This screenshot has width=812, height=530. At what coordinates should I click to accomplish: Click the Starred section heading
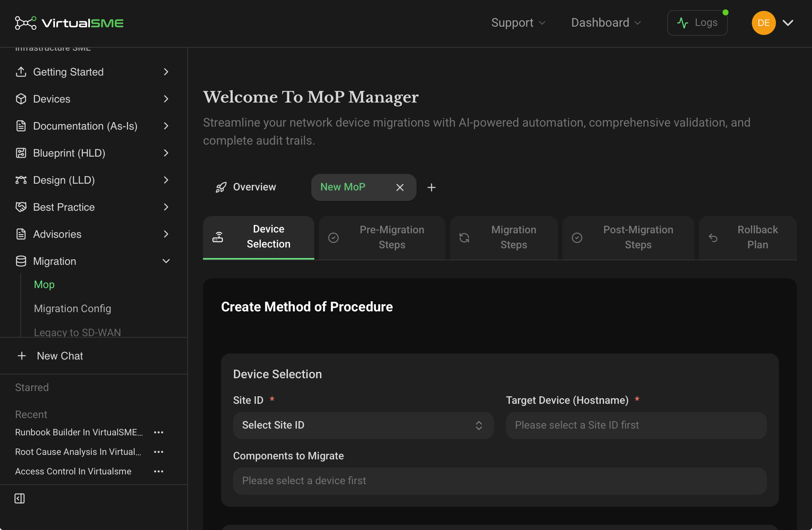[x=32, y=387]
